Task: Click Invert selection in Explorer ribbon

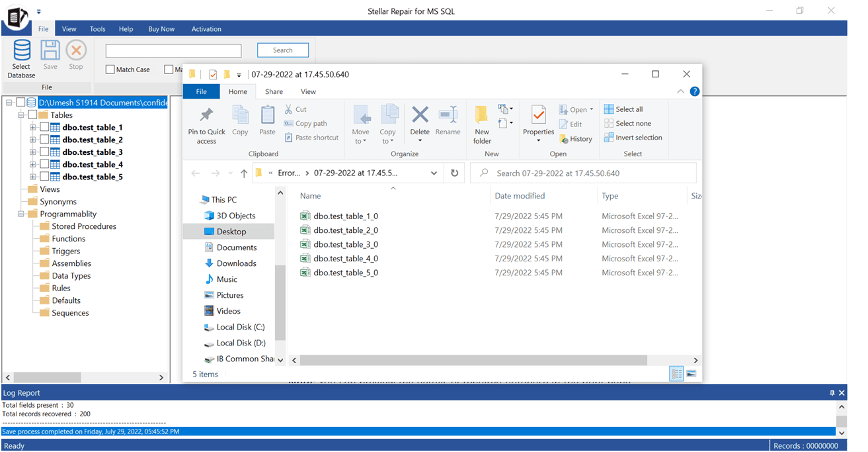Action: coord(633,138)
